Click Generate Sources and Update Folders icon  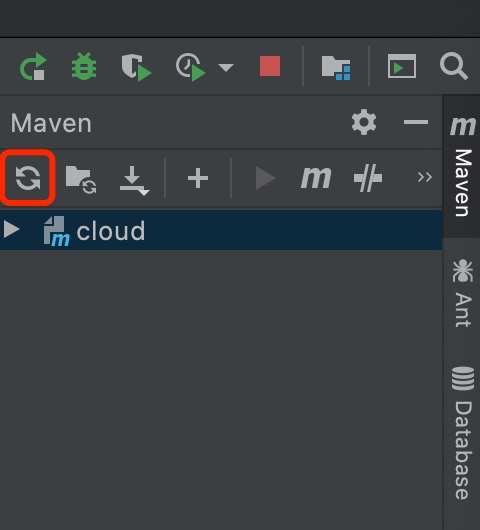[81, 179]
